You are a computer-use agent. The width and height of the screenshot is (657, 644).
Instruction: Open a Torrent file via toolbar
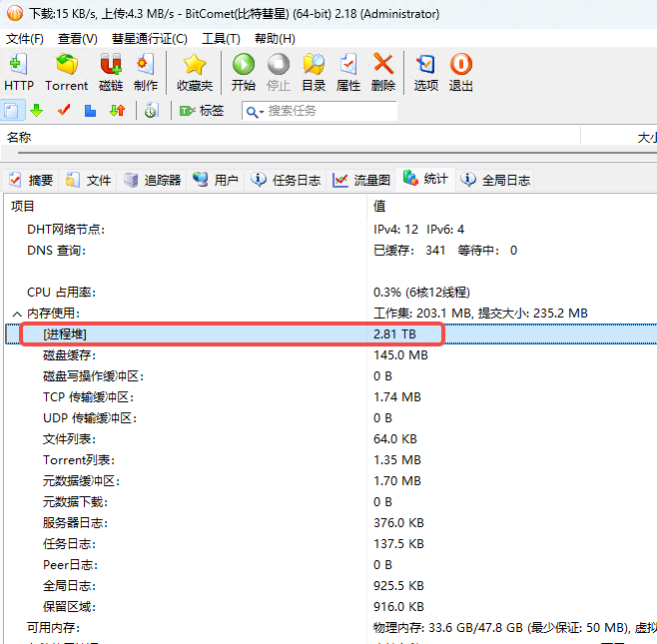point(66,72)
